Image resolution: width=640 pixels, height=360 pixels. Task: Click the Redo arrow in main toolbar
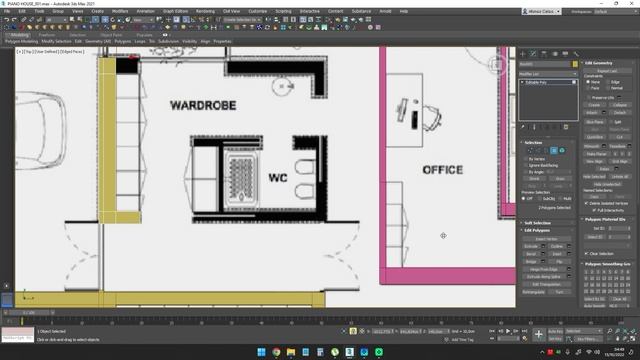coord(14,20)
